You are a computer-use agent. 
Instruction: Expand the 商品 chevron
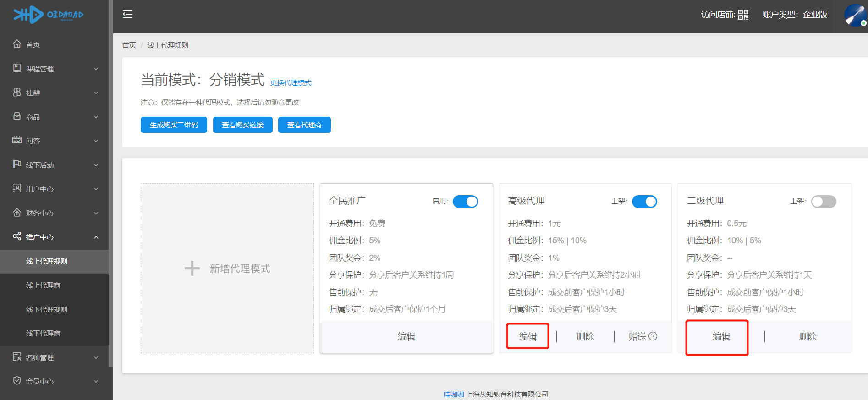pyautogui.click(x=96, y=117)
